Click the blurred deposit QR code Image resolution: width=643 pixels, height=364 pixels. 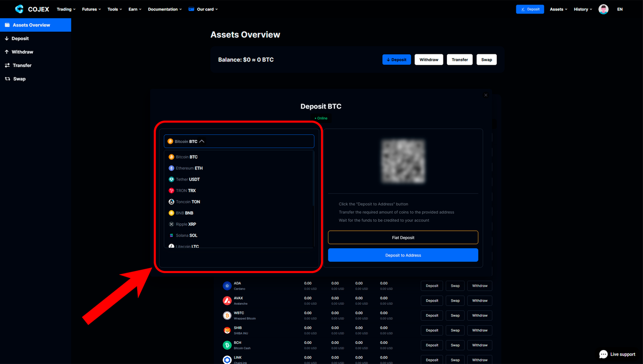tap(403, 161)
